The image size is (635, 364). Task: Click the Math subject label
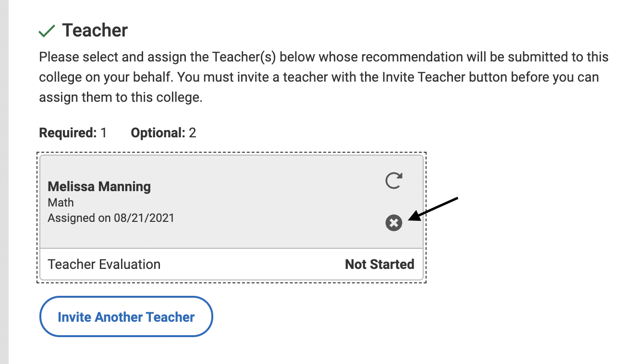click(61, 202)
